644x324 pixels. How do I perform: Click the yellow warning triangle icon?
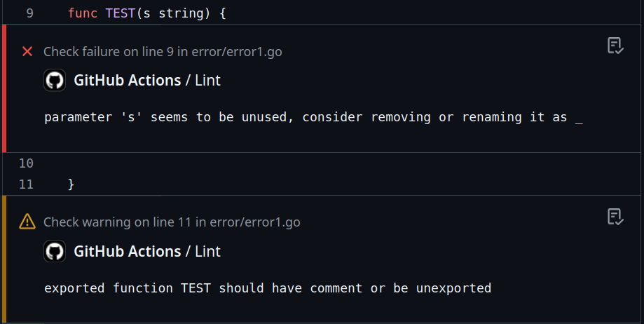pos(27,222)
